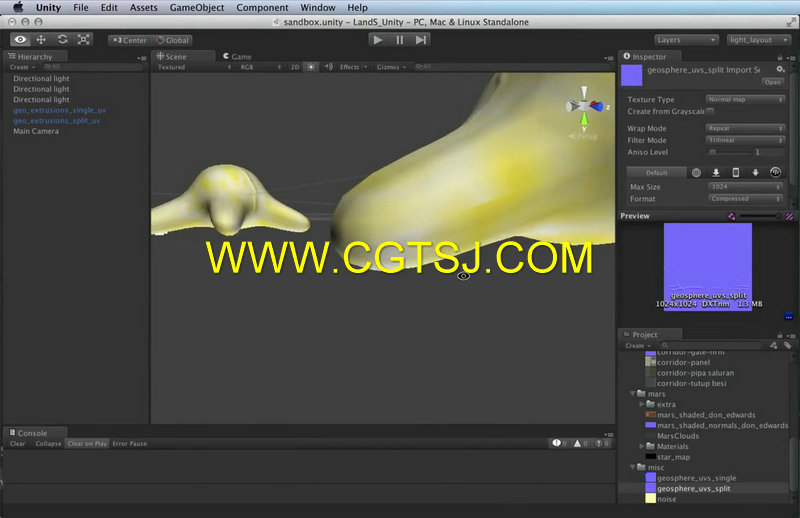Click the scene orientation gizmo cube

(584, 106)
